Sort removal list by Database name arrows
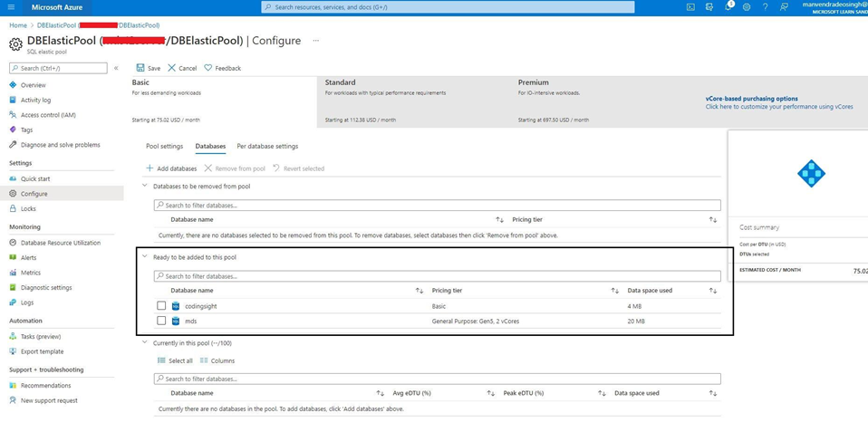Viewport: 868px width, 432px height. click(x=499, y=220)
